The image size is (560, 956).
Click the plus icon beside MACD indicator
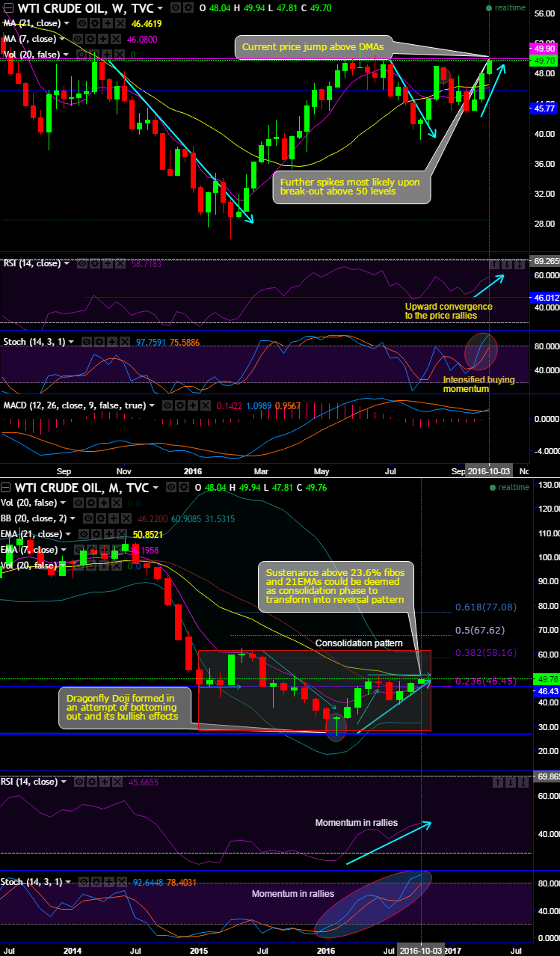[192, 405]
